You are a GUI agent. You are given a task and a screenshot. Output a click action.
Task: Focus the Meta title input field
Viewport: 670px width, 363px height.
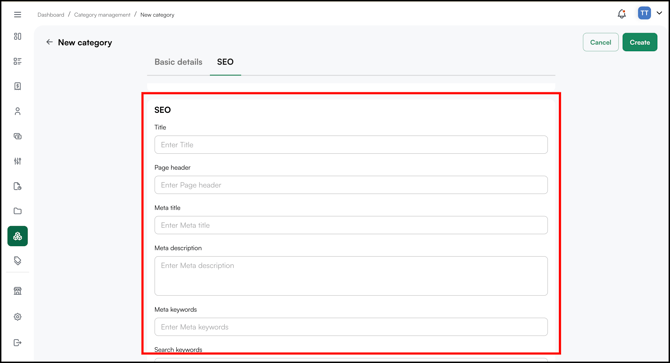[351, 225]
